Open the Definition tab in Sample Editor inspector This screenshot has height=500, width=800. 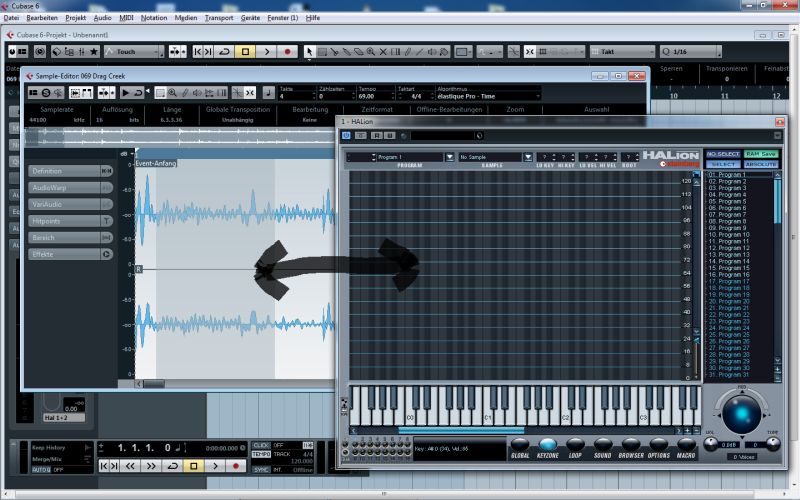70,171
